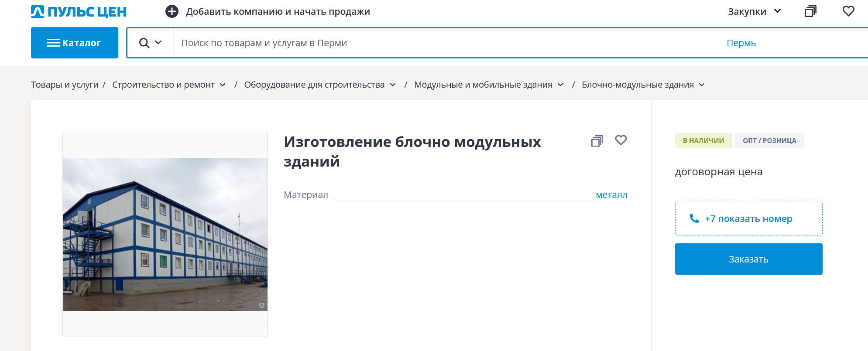Click the договорная цена price text

click(719, 172)
